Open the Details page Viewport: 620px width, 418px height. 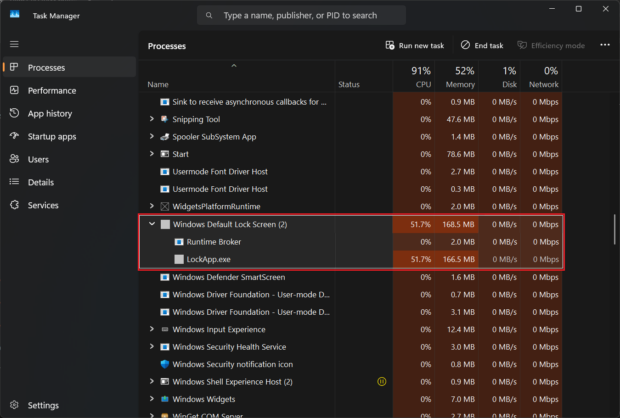click(69, 182)
